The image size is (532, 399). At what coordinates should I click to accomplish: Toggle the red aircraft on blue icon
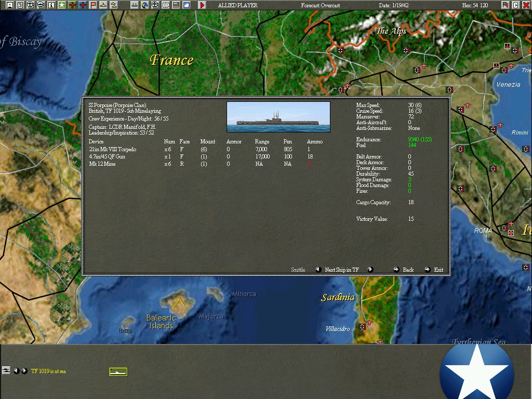point(83,5)
